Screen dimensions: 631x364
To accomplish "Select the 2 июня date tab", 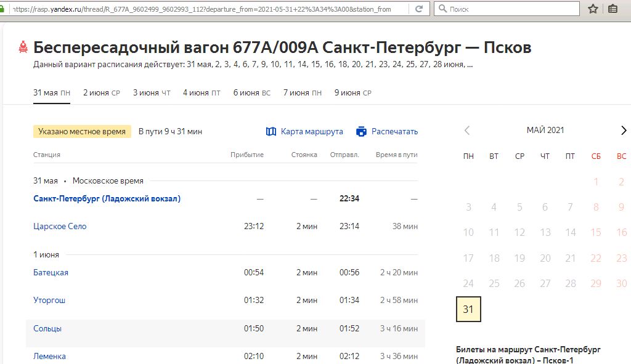I will point(102,93).
